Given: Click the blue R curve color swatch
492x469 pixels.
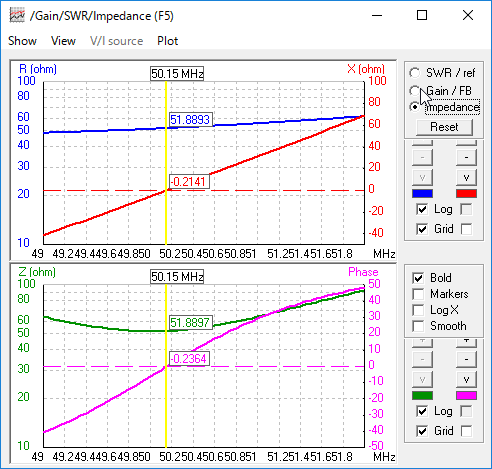Looking at the screenshot, I should 422,194.
